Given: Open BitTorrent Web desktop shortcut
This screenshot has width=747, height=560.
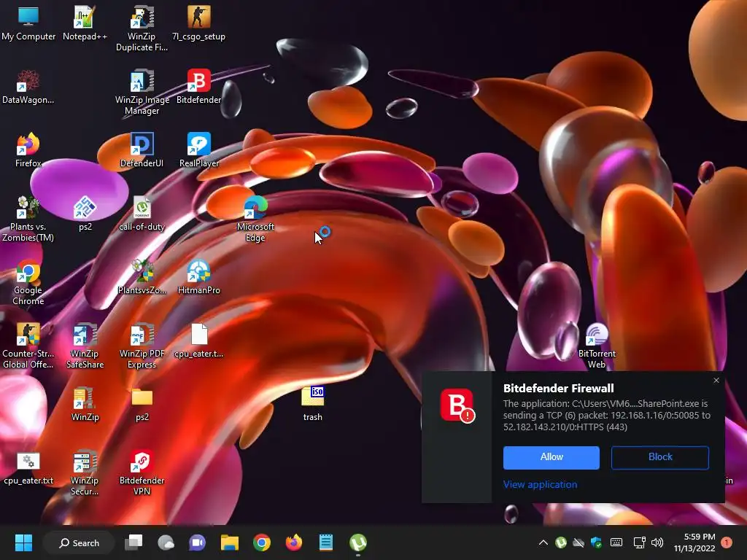Looking at the screenshot, I should (597, 346).
